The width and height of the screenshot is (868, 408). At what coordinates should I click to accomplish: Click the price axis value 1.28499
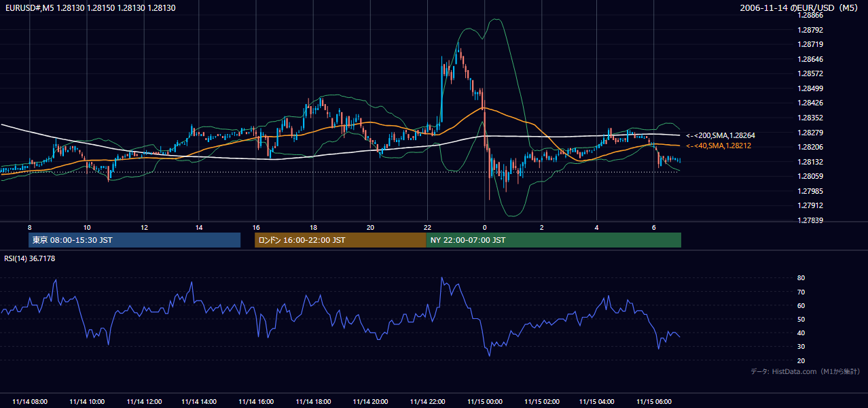coord(810,88)
